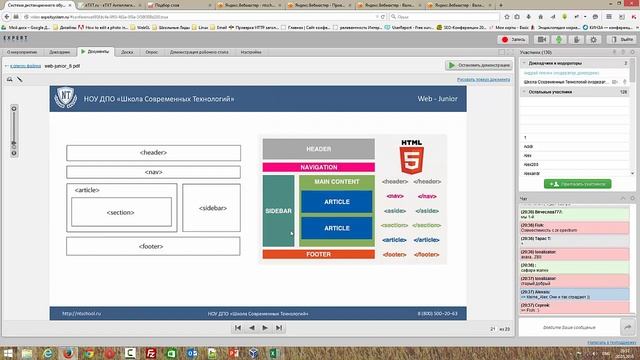This screenshot has height=360, width=640.
Task: Open browser home icon
Action: pos(540,17)
